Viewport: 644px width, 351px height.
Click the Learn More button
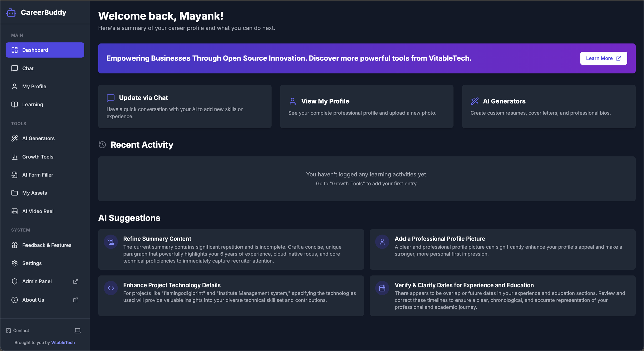coord(603,58)
